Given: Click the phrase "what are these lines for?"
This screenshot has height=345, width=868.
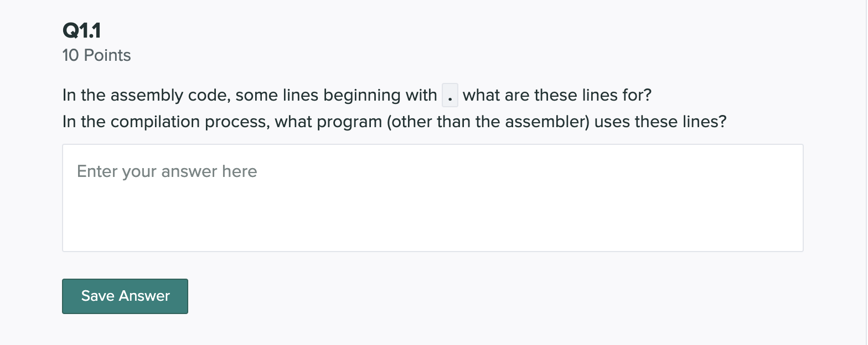Looking at the screenshot, I should (557, 95).
